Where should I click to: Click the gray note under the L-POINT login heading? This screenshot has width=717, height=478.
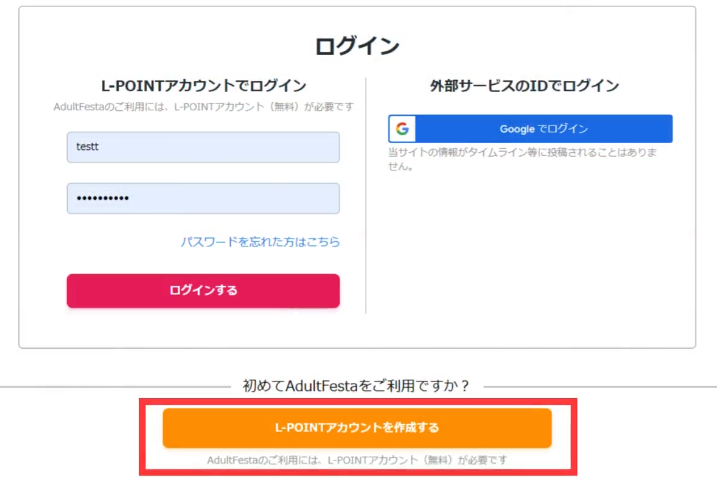[x=203, y=106]
